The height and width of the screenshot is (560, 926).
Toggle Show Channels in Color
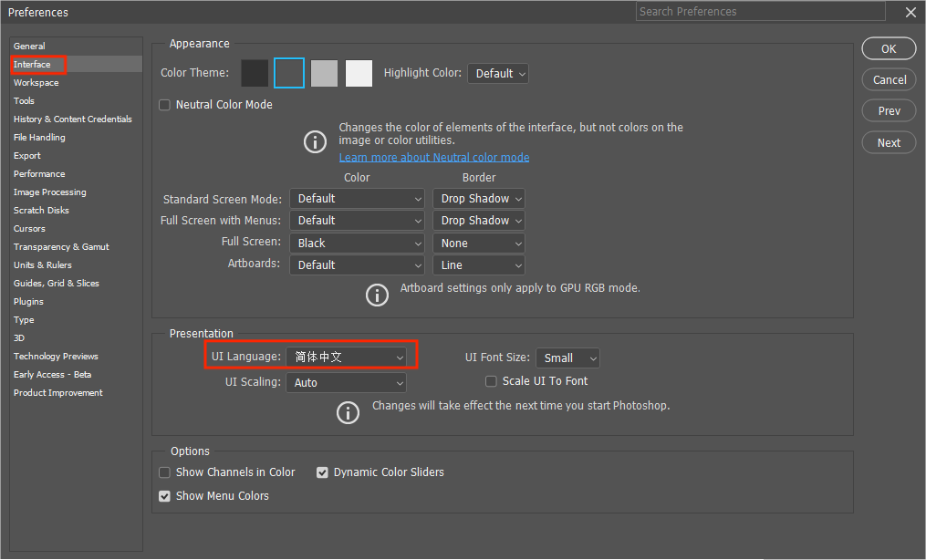(x=165, y=472)
